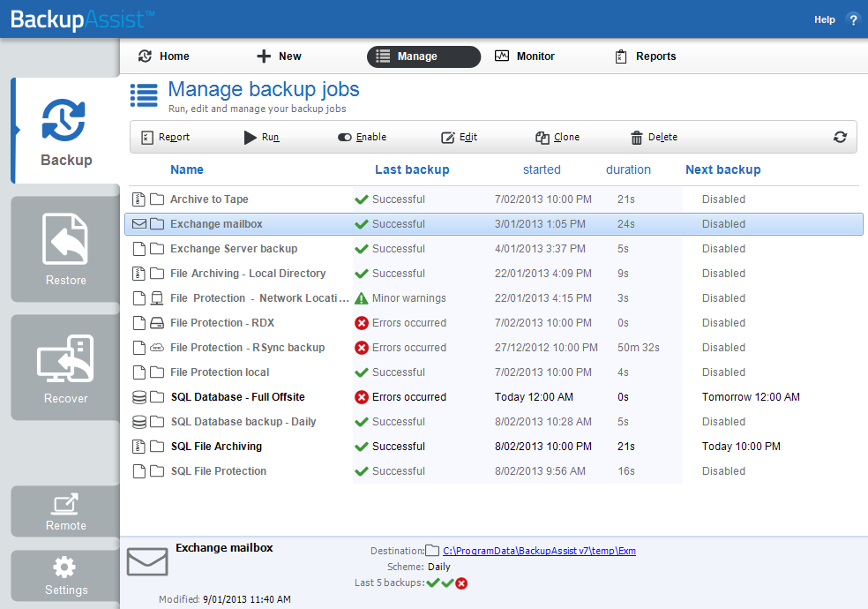Sort jobs by Name column
The image size is (868, 609).
pyautogui.click(x=186, y=170)
